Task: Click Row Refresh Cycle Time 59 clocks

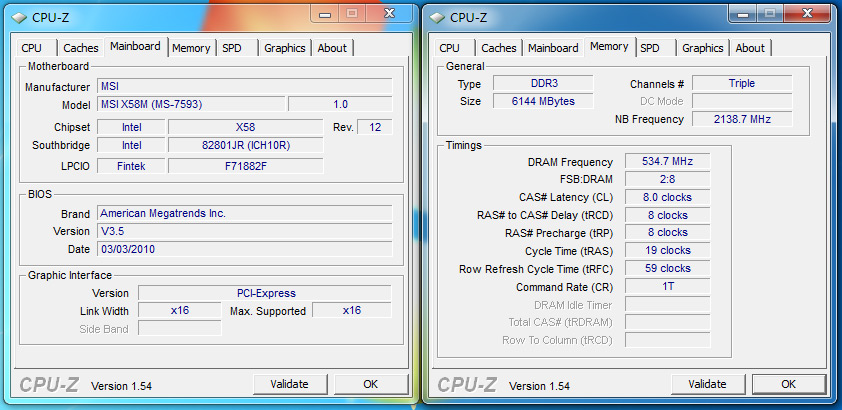Action: [667, 268]
